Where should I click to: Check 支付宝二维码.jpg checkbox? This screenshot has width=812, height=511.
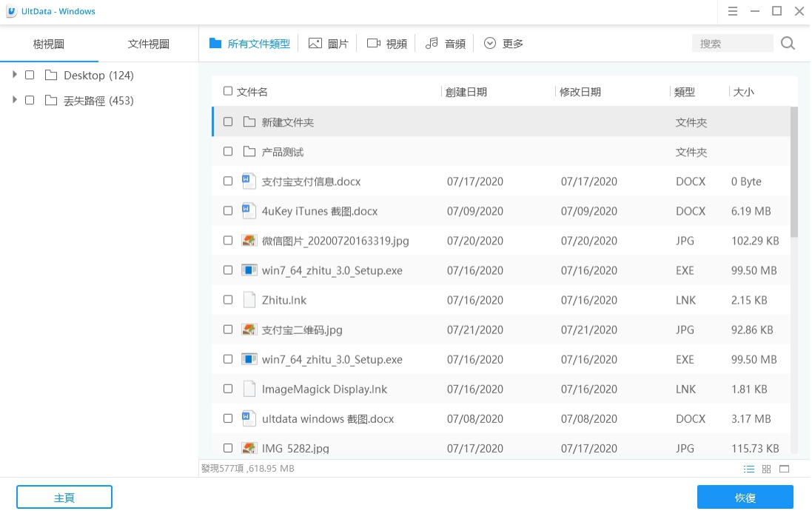228,329
